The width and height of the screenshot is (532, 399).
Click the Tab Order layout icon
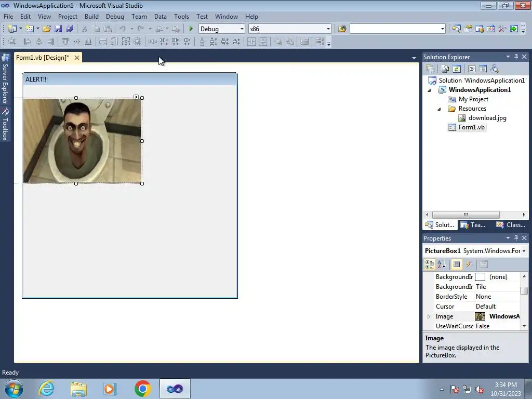click(x=320, y=42)
